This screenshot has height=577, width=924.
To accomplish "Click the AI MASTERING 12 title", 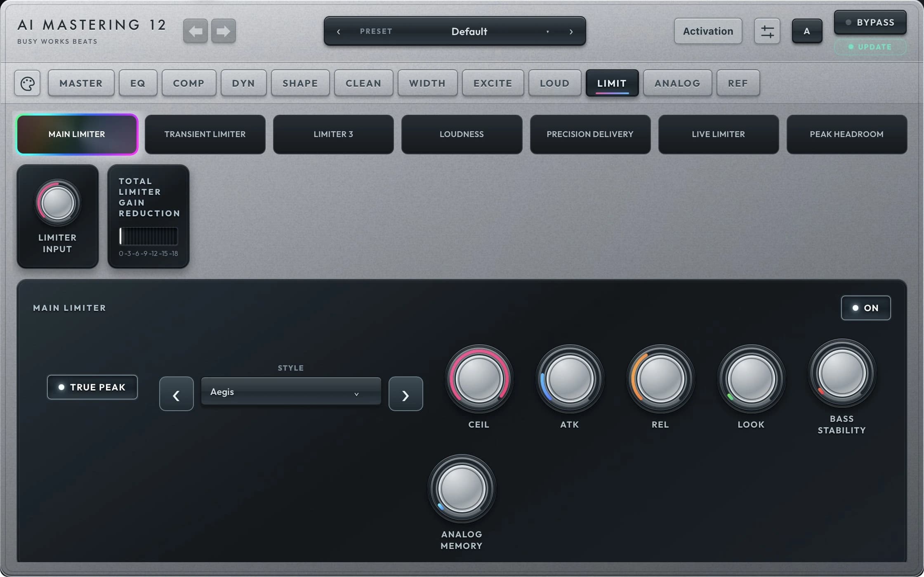I will [x=92, y=25].
